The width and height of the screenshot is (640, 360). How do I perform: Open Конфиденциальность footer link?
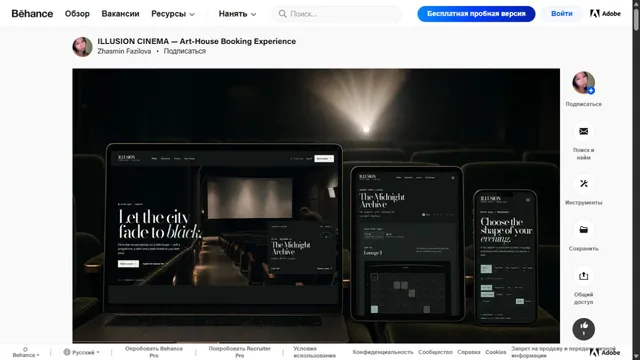tap(383, 352)
